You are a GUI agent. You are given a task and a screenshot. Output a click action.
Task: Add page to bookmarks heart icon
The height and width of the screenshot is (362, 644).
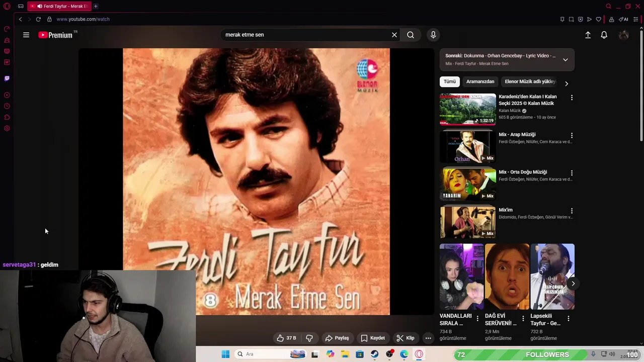598,19
